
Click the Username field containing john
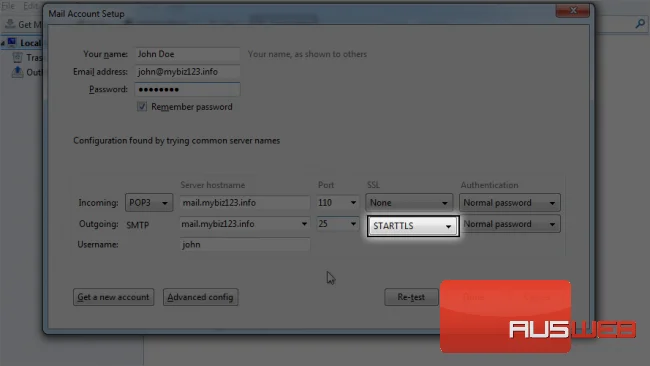click(245, 245)
